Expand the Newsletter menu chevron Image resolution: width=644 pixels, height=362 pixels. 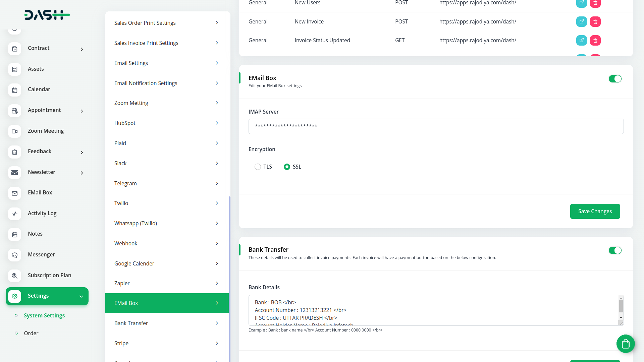[82, 173]
